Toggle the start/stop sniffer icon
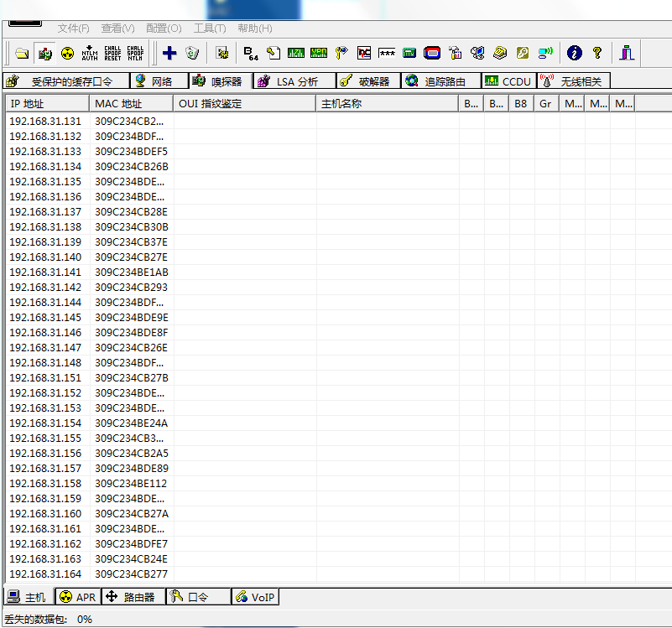Screen dimensions: 672x628 click(x=45, y=53)
